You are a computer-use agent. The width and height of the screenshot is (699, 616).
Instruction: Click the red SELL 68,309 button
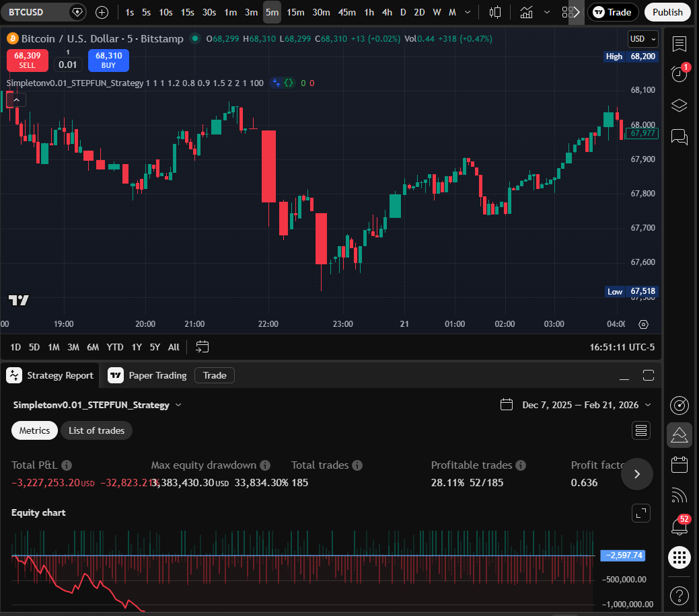27,60
